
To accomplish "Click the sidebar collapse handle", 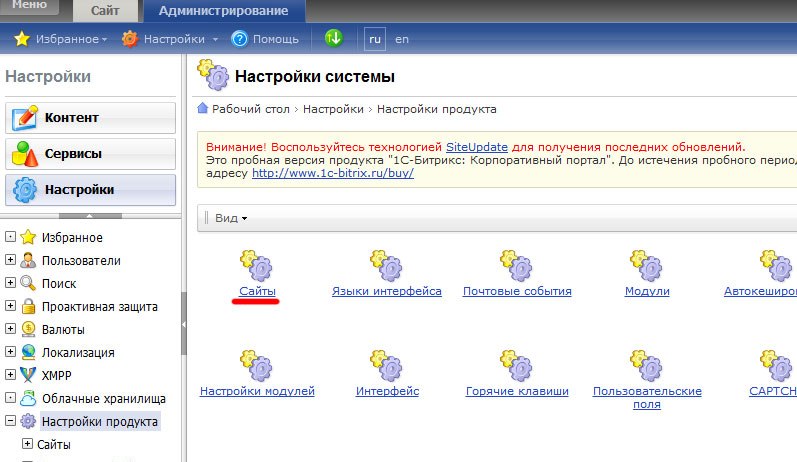I will click(x=184, y=324).
